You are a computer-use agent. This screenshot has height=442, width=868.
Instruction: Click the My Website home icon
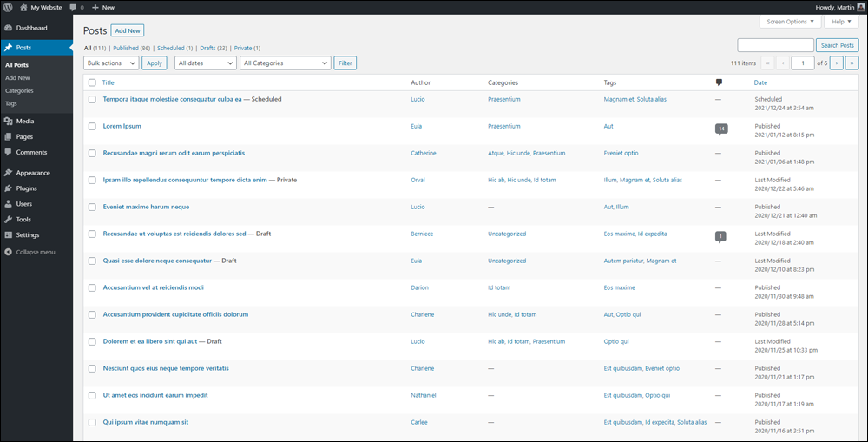click(23, 7)
